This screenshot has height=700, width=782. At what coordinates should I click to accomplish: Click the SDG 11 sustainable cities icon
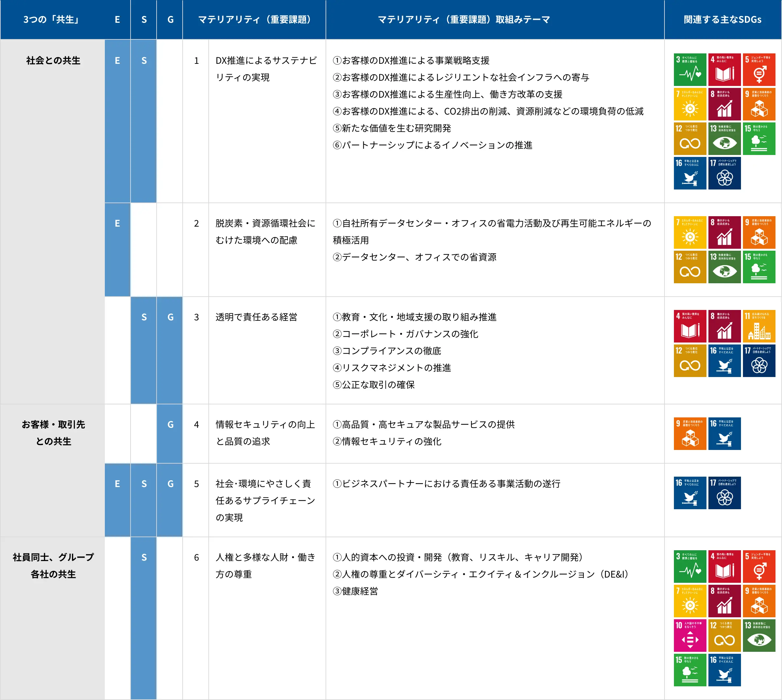pyautogui.click(x=759, y=326)
